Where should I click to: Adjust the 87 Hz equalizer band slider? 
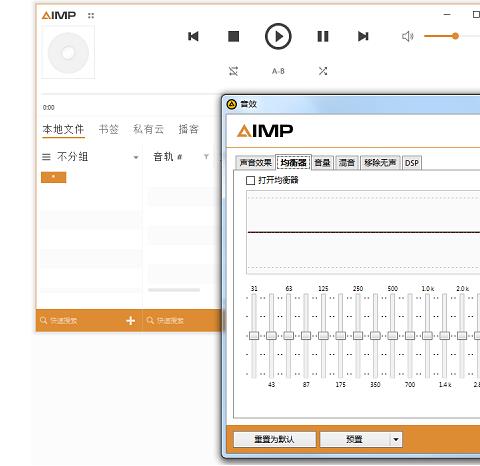[306, 335]
